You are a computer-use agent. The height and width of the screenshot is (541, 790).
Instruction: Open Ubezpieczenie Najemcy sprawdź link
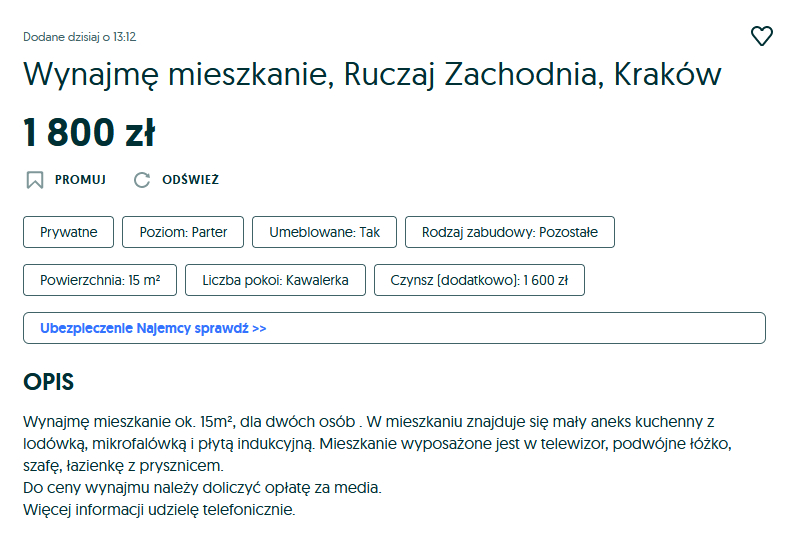point(153,328)
